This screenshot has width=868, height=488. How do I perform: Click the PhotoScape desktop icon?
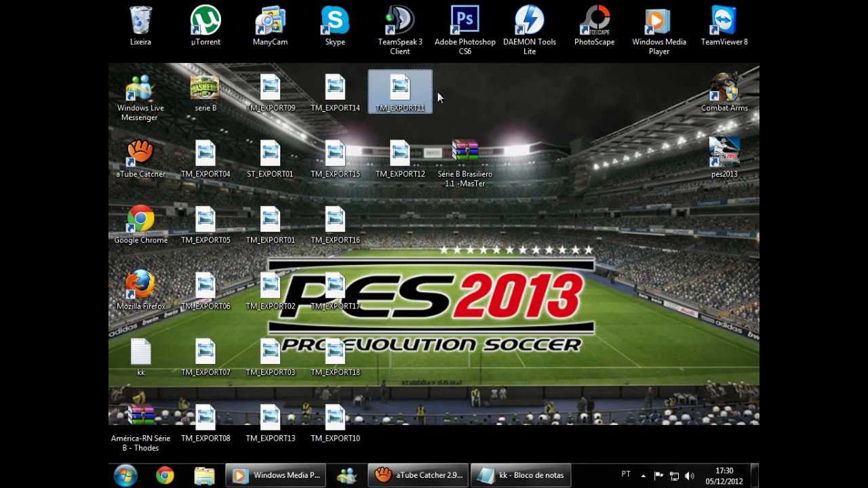point(595,26)
